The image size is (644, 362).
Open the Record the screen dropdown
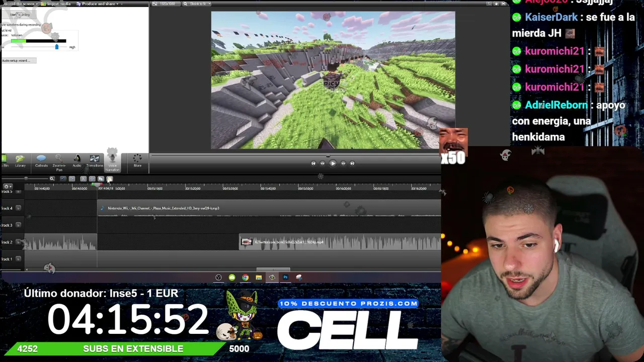[x=20, y=4]
